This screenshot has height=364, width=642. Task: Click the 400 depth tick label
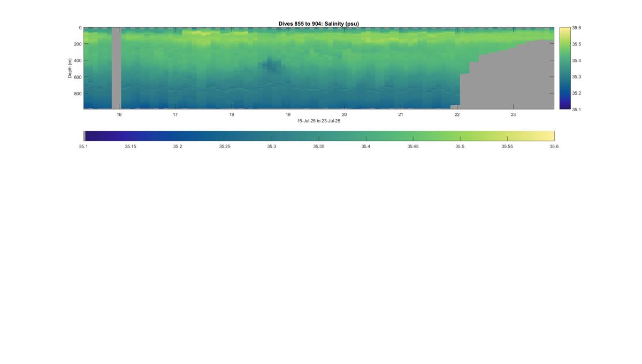(x=78, y=60)
